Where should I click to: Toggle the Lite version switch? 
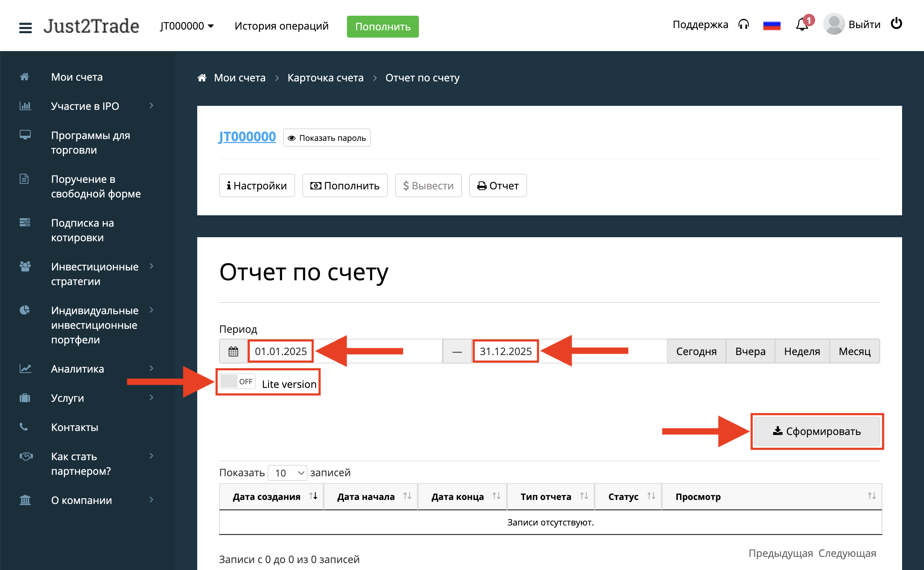coord(237,381)
